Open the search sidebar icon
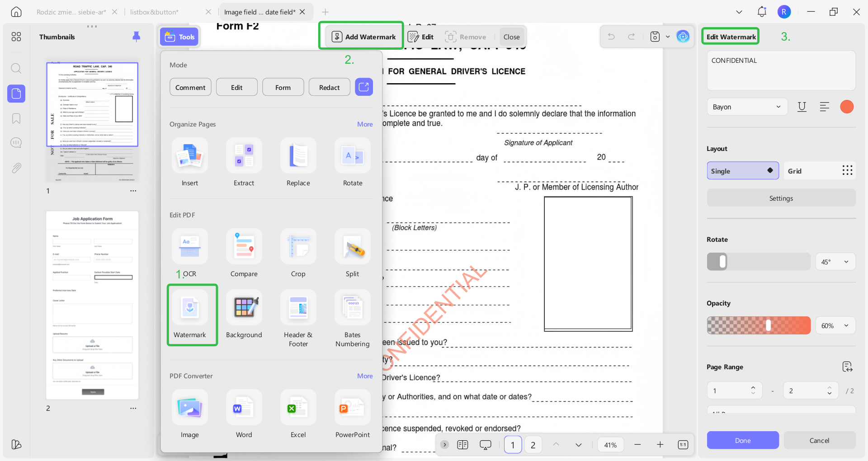The height and width of the screenshot is (461, 868). pos(16,68)
